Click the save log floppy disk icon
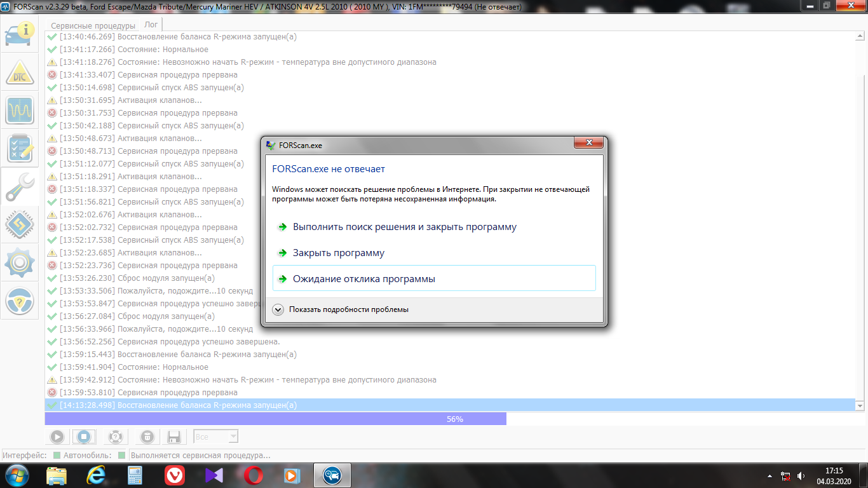The width and height of the screenshot is (868, 488). (x=174, y=437)
